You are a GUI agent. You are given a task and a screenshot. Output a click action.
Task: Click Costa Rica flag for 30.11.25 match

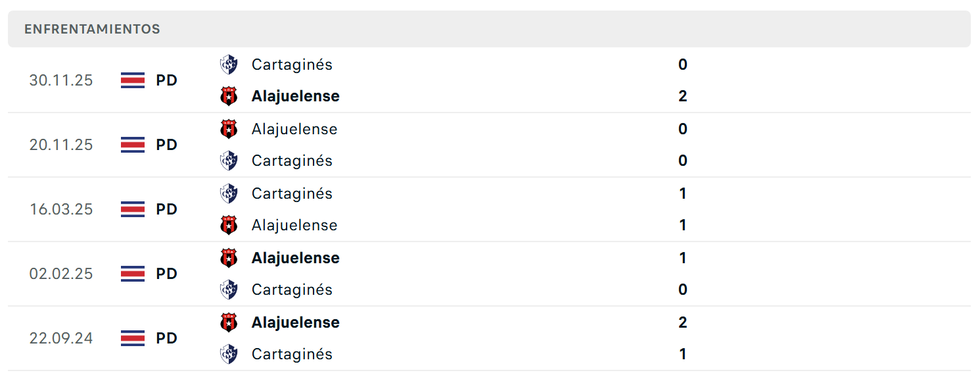(x=133, y=80)
